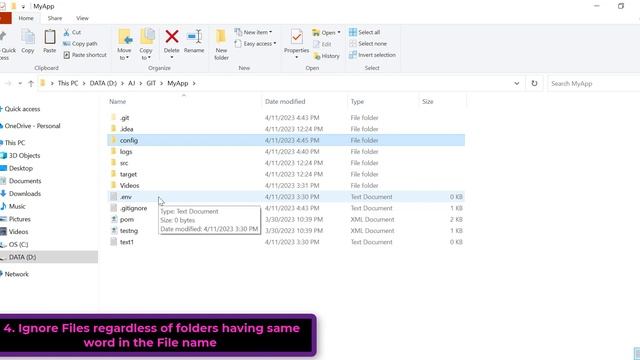Open the Easy access dropdown
This screenshot has width=640, height=360.
pyautogui.click(x=256, y=43)
